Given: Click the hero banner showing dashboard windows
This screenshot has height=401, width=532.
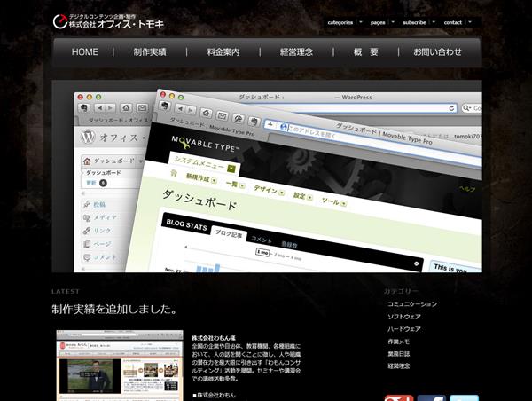Looking at the screenshot, I should coord(267,177).
